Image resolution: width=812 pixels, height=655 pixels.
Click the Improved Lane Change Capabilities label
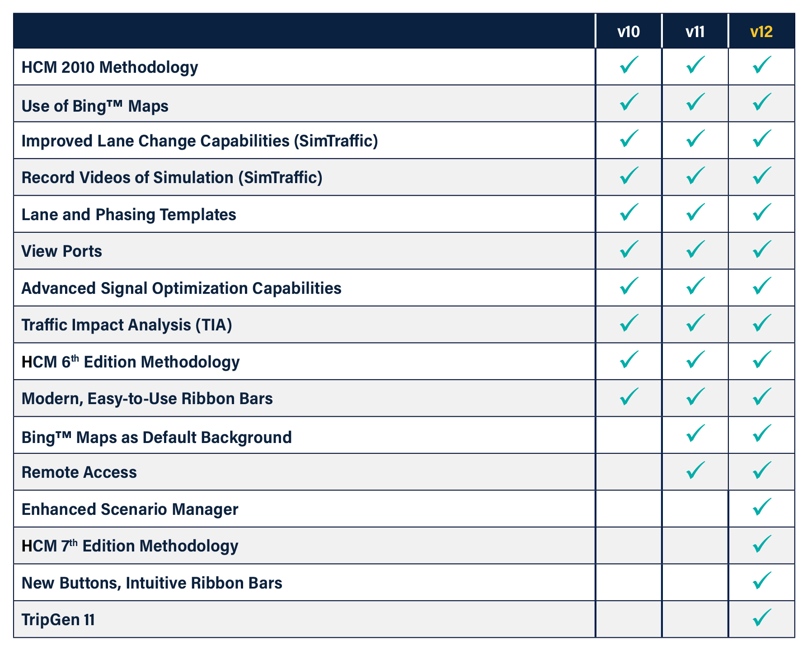(199, 141)
